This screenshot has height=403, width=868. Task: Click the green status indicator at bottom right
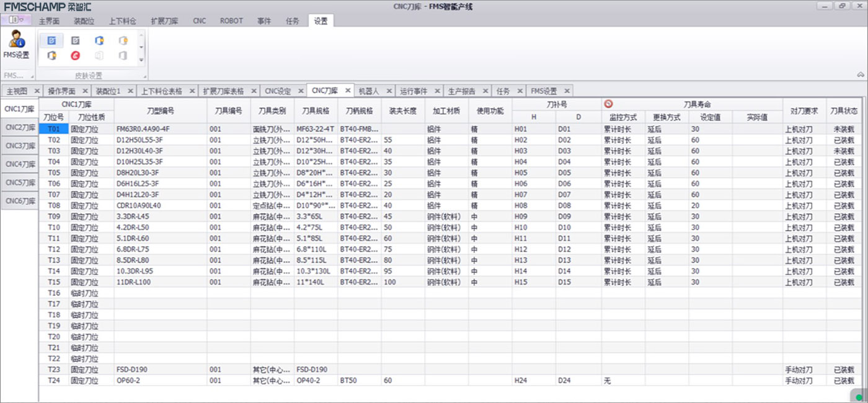(859, 397)
